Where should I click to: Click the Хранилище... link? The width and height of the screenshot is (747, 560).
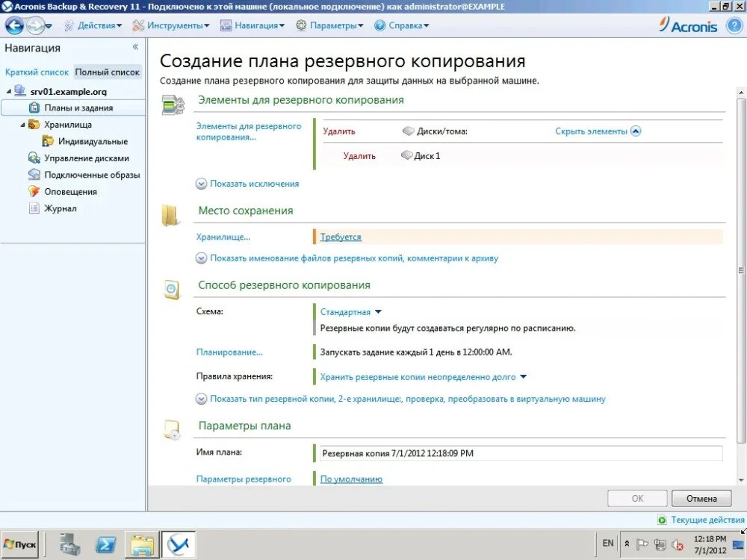pyautogui.click(x=223, y=237)
